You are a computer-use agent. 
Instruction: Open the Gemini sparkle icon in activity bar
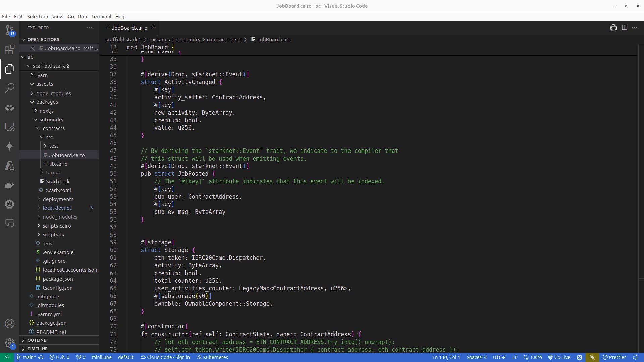tap(10, 146)
